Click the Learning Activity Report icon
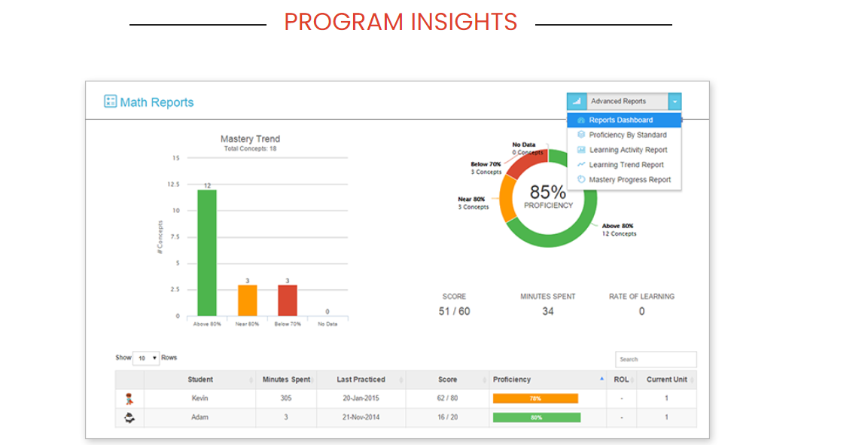868x445 pixels. 580,149
